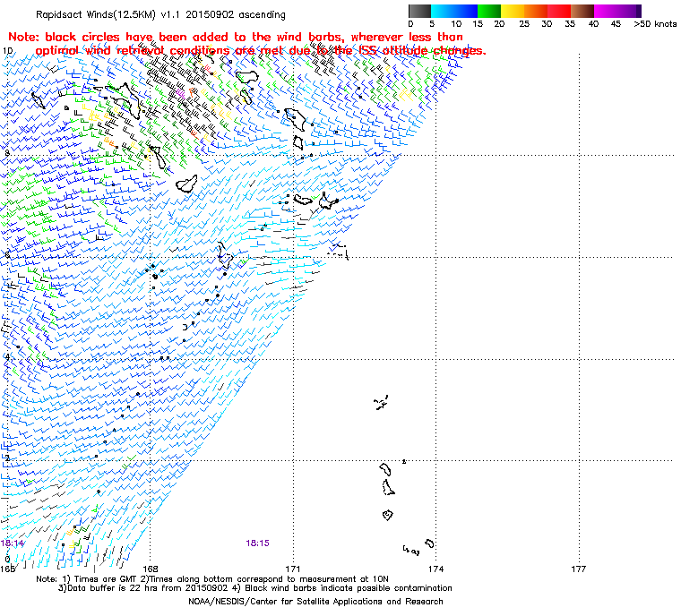Click the gray 0-5 knots color segment
Screen dimensions: 681x616
(419, 11)
